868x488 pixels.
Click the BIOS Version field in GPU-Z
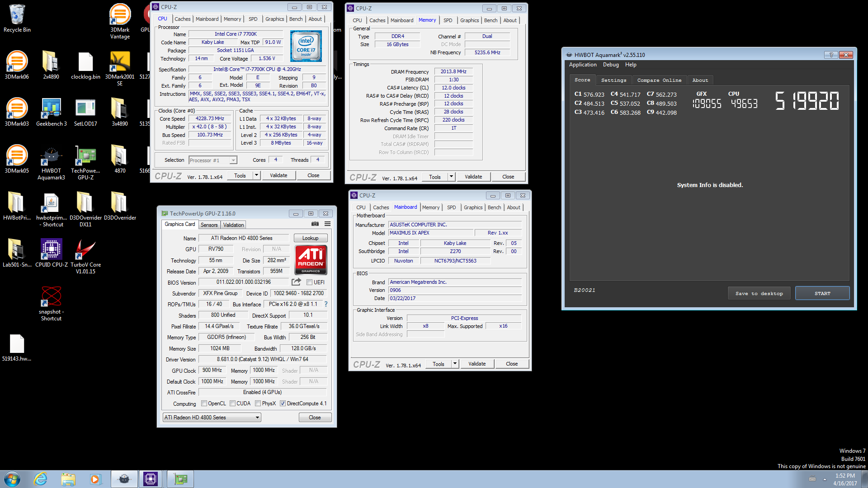pyautogui.click(x=244, y=282)
